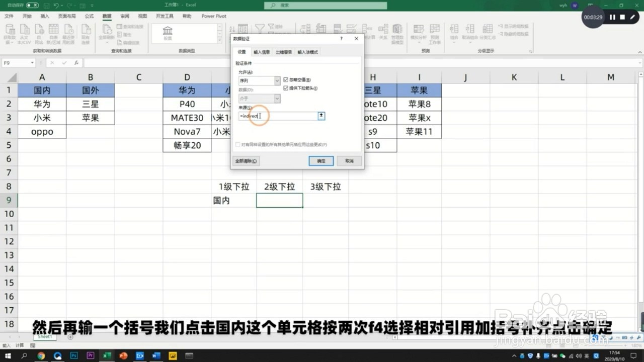Image resolution: width=644 pixels, height=362 pixels.
Task: Open the Name Box dropdown arrow
Action: 32,63
